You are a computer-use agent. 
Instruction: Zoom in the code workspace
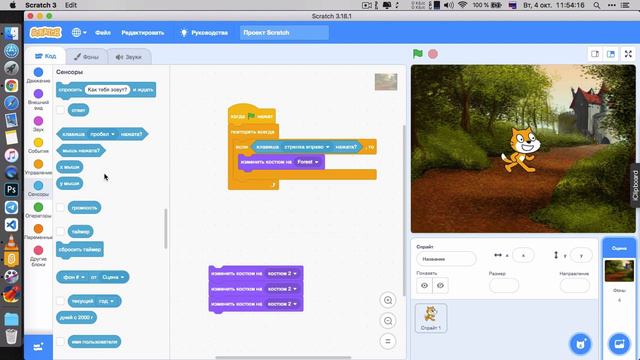point(388,300)
